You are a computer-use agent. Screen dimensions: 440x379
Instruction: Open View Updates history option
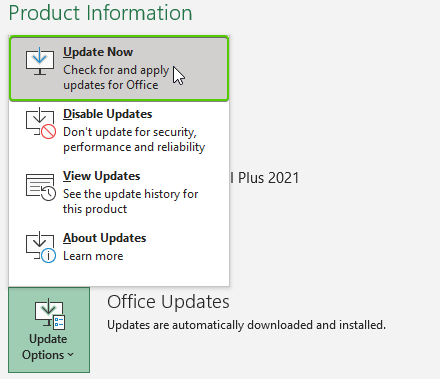[119, 192]
